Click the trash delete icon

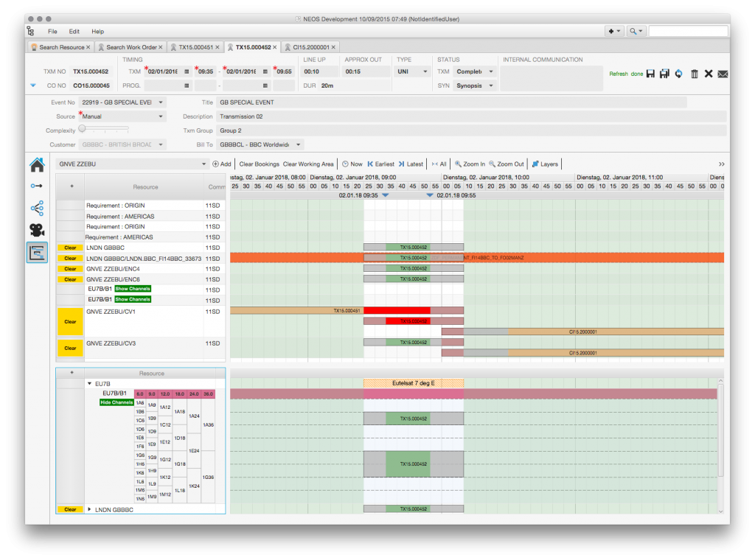coord(695,74)
